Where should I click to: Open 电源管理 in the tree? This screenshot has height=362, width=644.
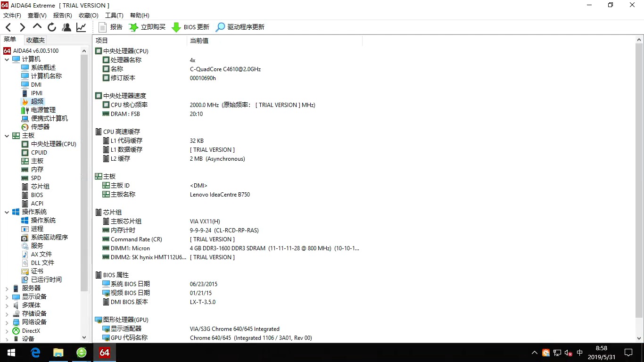pyautogui.click(x=38, y=110)
